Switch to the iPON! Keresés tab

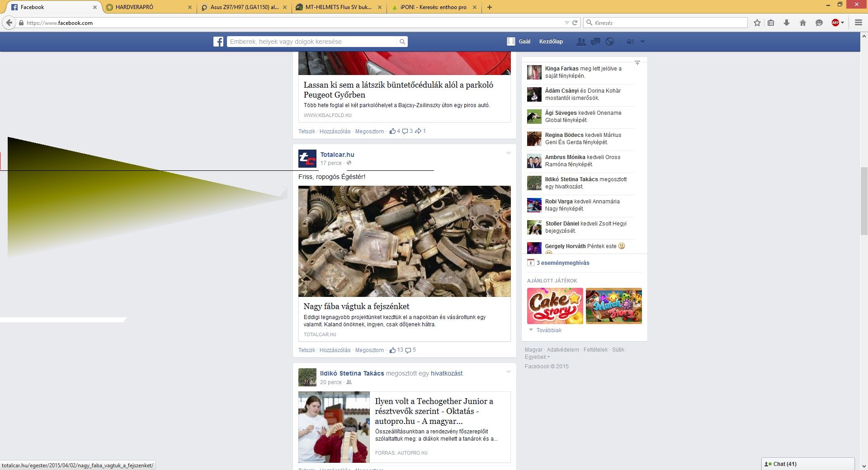[434, 7]
